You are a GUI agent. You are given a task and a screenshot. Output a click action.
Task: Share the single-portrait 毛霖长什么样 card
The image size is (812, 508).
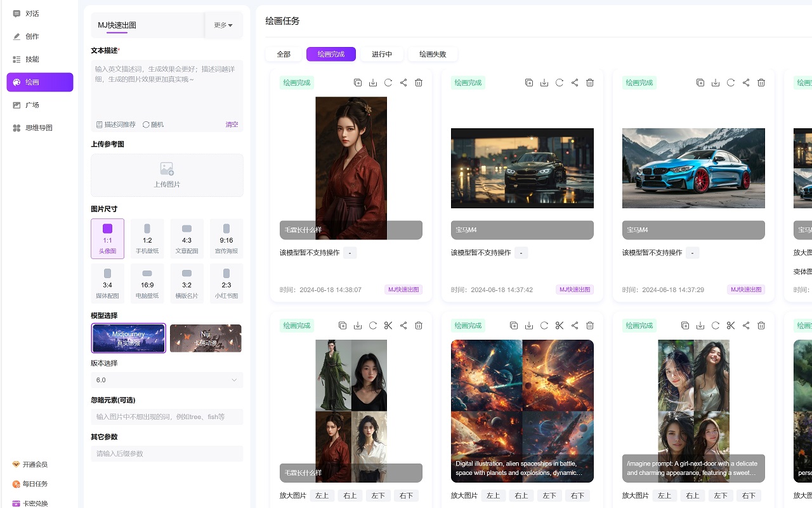[x=403, y=83]
